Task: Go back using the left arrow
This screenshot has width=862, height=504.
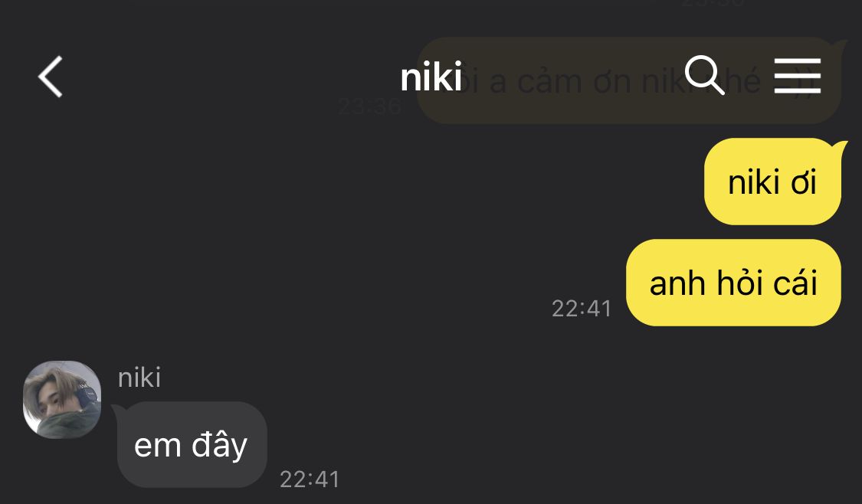Action: 50,77
